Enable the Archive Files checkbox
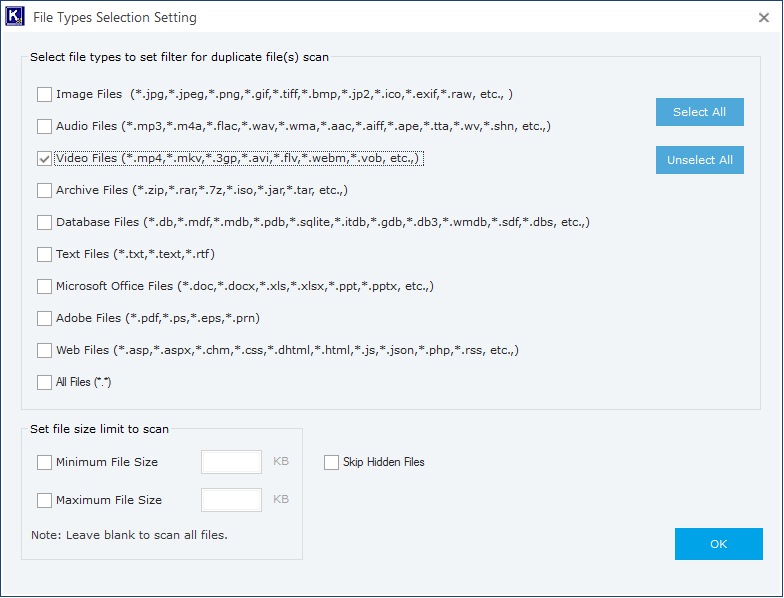The width and height of the screenshot is (784, 598). pyautogui.click(x=44, y=190)
